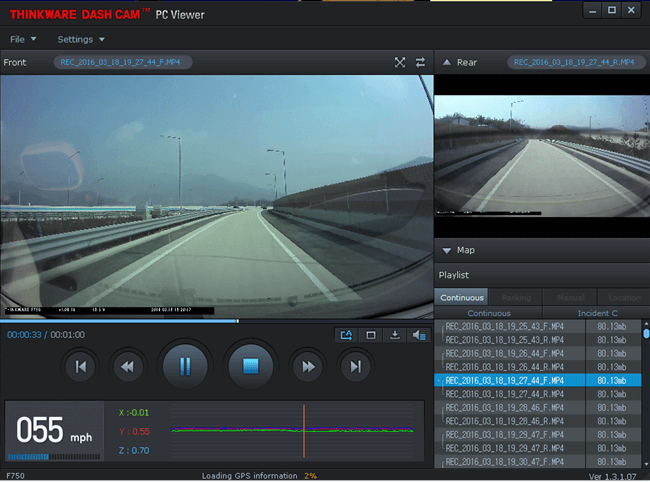The height and width of the screenshot is (482, 650).
Task: Click the Z : 0.70 accelerometer value
Action: pyautogui.click(x=133, y=451)
